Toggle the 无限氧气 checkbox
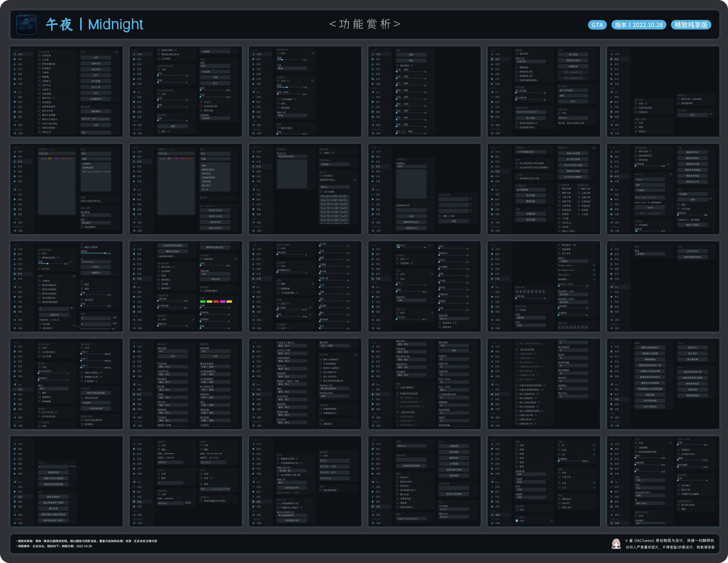This screenshot has height=563, width=728. [x=40, y=89]
